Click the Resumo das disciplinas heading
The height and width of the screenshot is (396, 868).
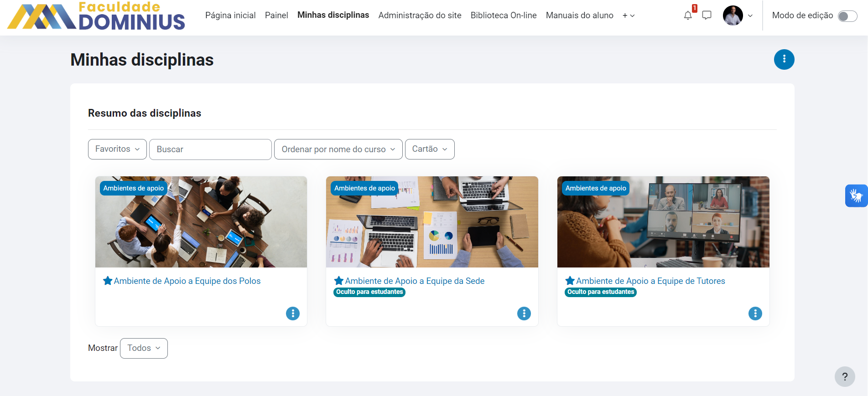coord(145,113)
